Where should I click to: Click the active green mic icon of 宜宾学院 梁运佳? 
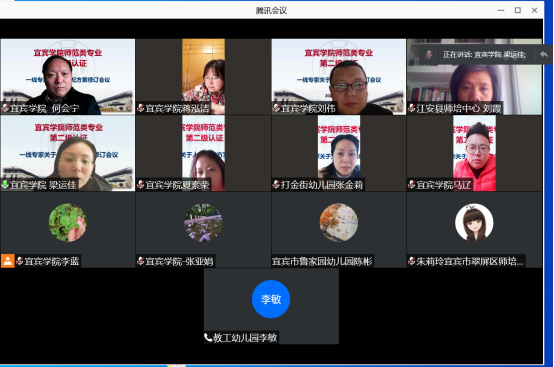(x=5, y=184)
